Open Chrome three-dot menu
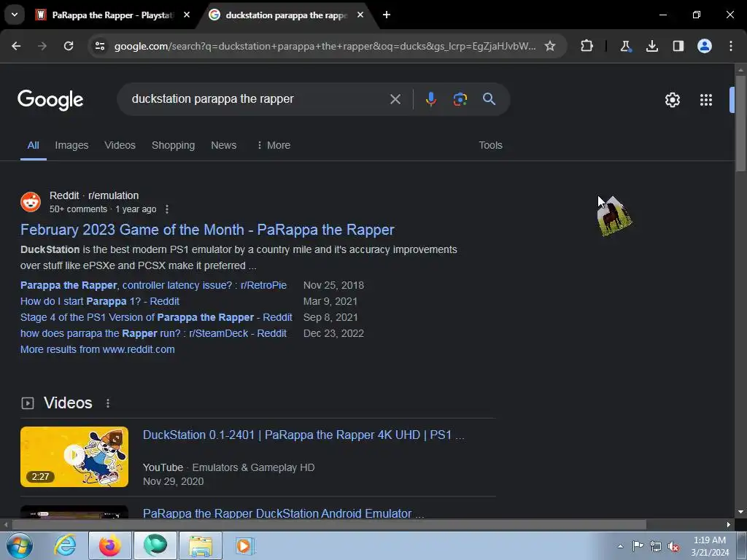The width and height of the screenshot is (747, 560). coord(730,46)
